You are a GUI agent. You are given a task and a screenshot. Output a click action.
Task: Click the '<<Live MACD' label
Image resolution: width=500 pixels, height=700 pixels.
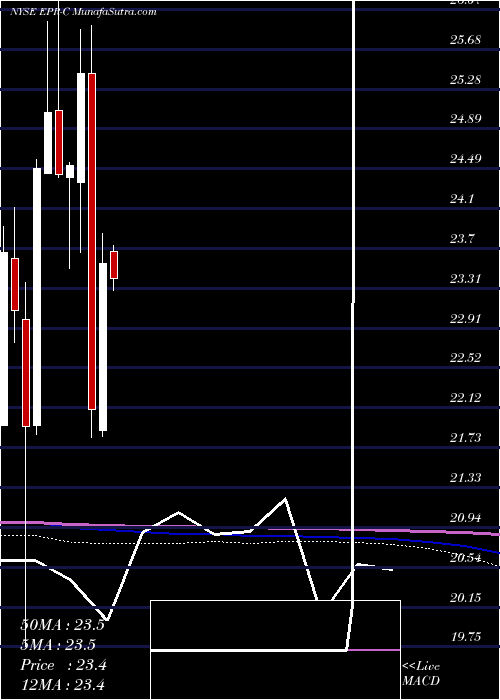[x=421, y=674]
